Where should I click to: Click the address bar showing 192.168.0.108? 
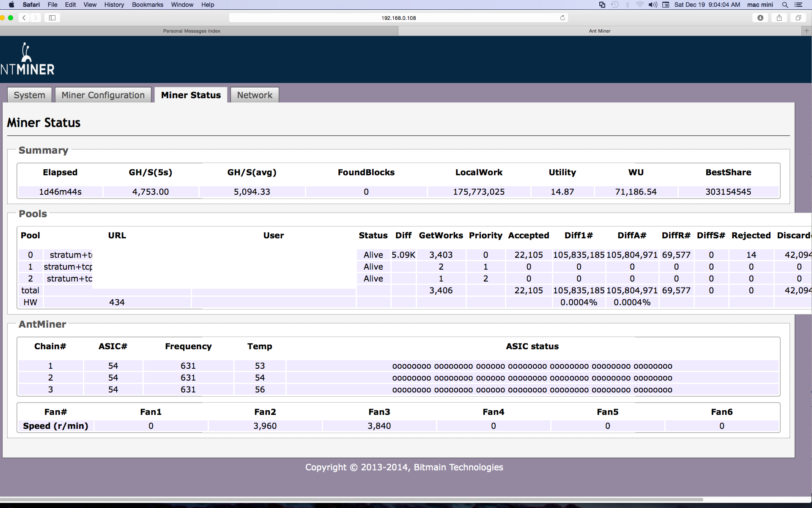(x=398, y=18)
